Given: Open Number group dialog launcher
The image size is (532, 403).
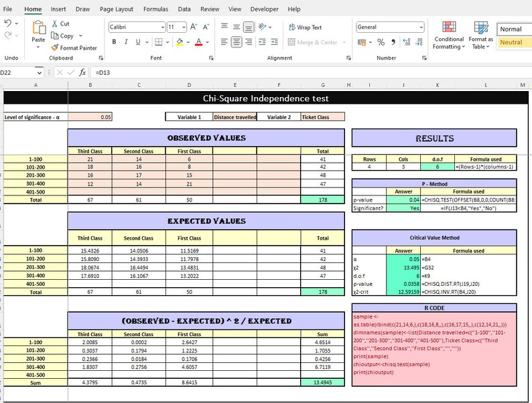Looking at the screenshot, I should click(424, 58).
